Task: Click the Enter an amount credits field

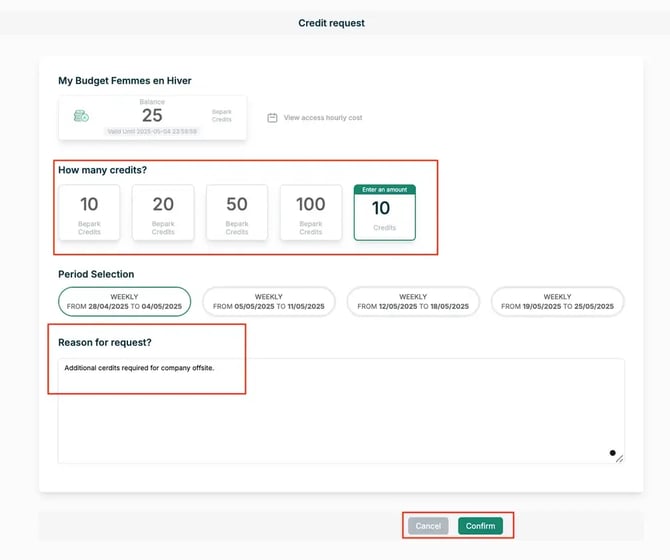Action: click(x=384, y=214)
